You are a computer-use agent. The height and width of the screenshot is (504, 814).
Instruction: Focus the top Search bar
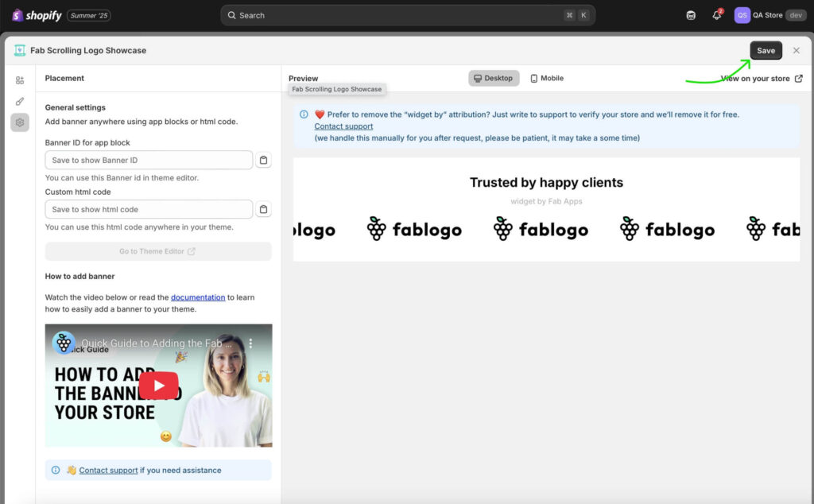point(408,16)
